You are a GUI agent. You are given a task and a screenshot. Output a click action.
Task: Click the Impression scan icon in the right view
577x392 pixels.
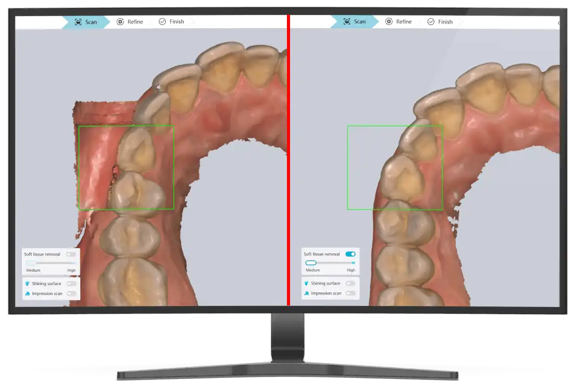coord(306,293)
